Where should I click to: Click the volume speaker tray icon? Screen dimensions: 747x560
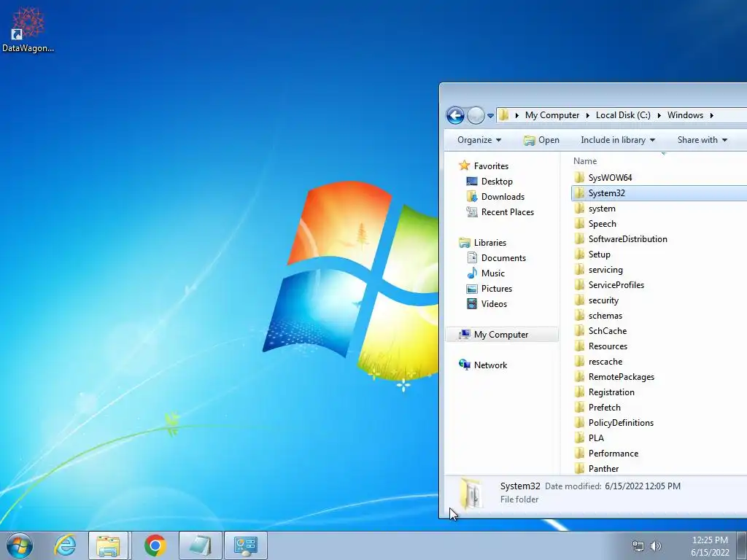tap(656, 546)
